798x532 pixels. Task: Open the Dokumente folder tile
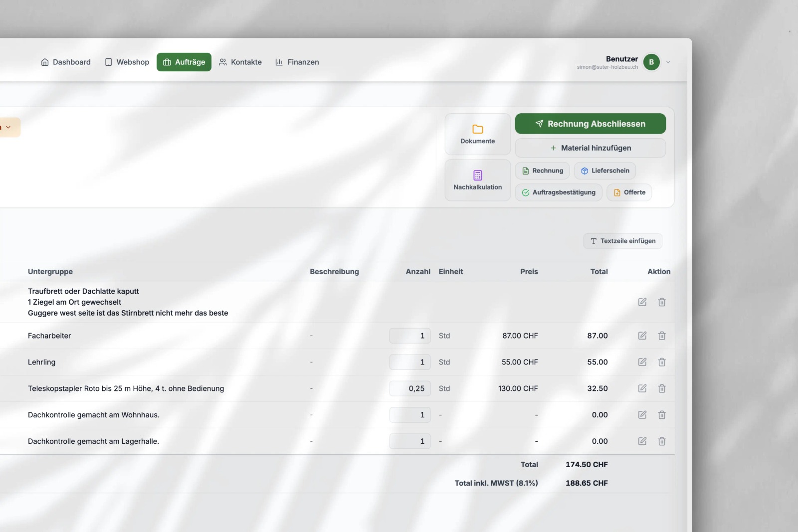[478, 134]
